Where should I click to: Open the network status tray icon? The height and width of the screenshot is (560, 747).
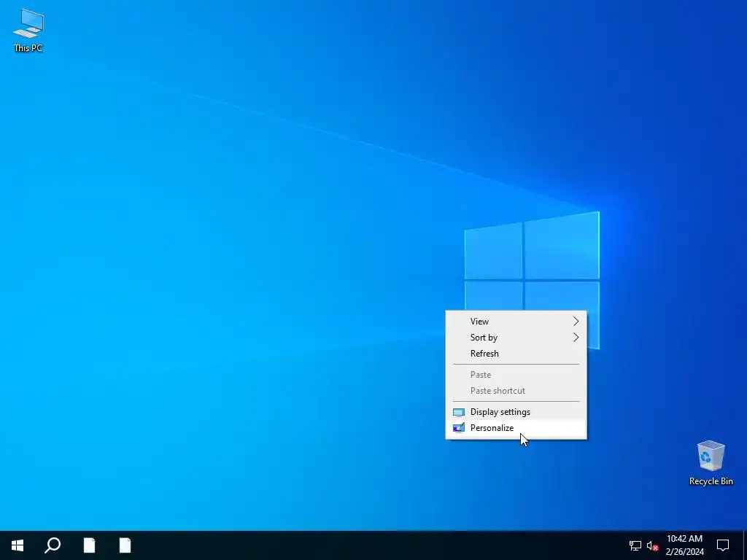click(x=635, y=545)
